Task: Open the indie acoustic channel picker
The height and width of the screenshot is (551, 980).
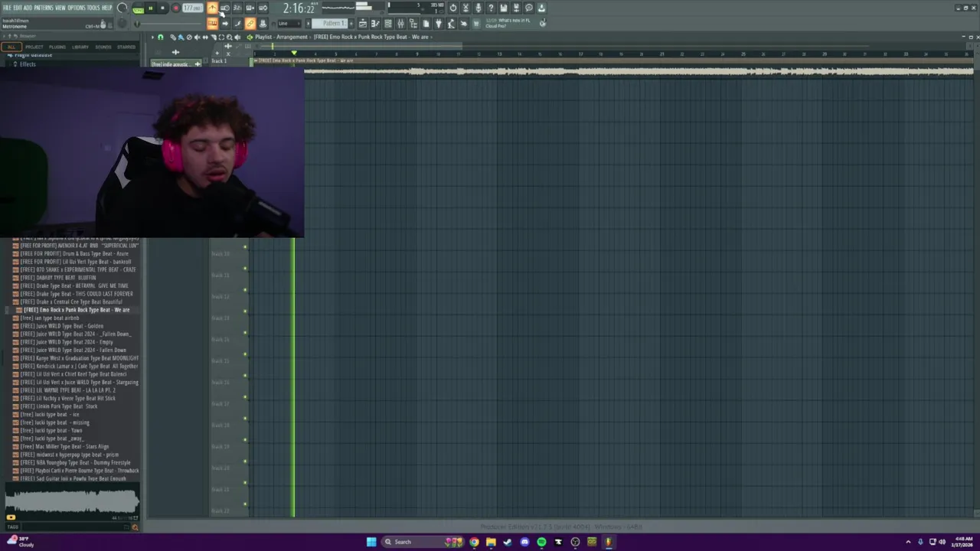Action: click(x=176, y=64)
